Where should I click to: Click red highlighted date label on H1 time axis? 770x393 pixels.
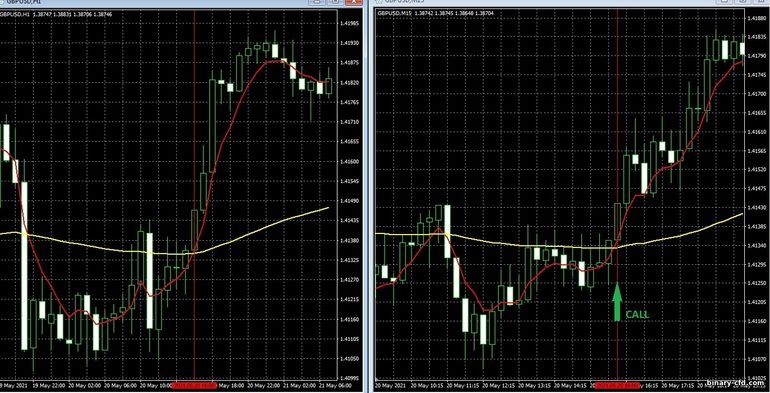click(x=194, y=386)
